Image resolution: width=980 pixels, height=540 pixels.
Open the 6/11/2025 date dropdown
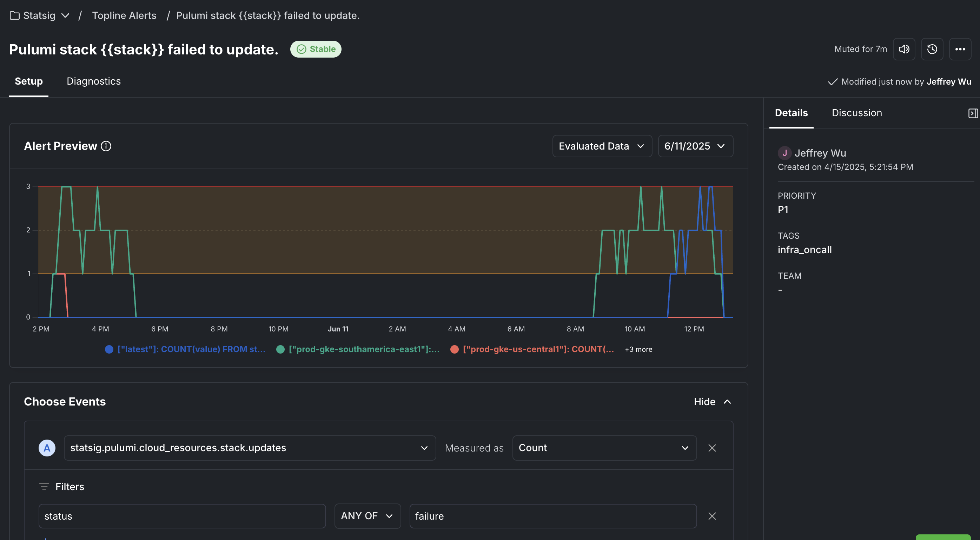coord(695,146)
